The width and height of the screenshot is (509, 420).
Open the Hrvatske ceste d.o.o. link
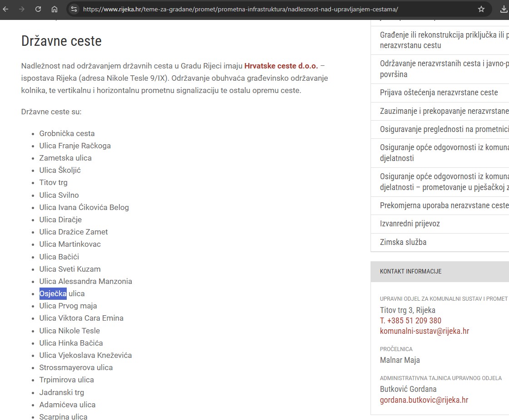[x=281, y=66]
